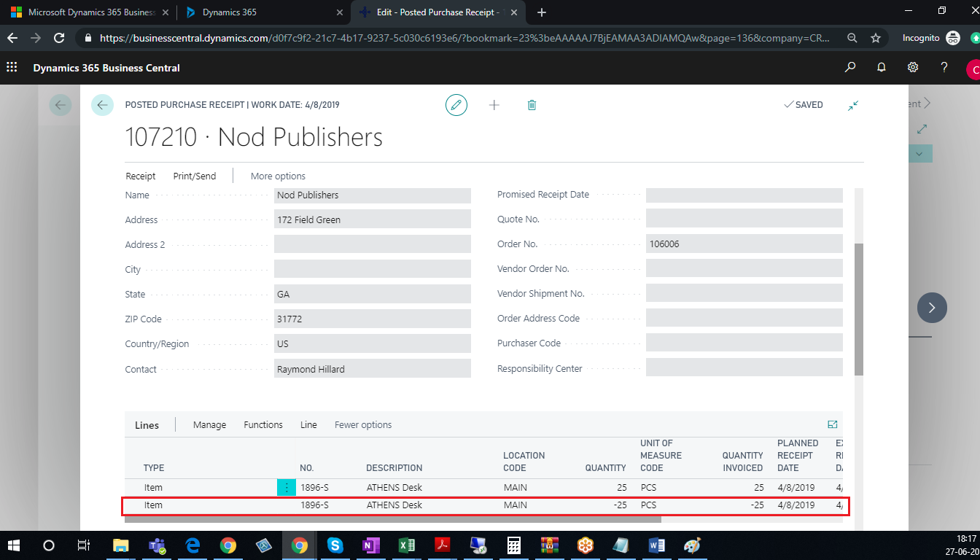
Task: Open the Manage menu in Lines
Action: point(210,424)
